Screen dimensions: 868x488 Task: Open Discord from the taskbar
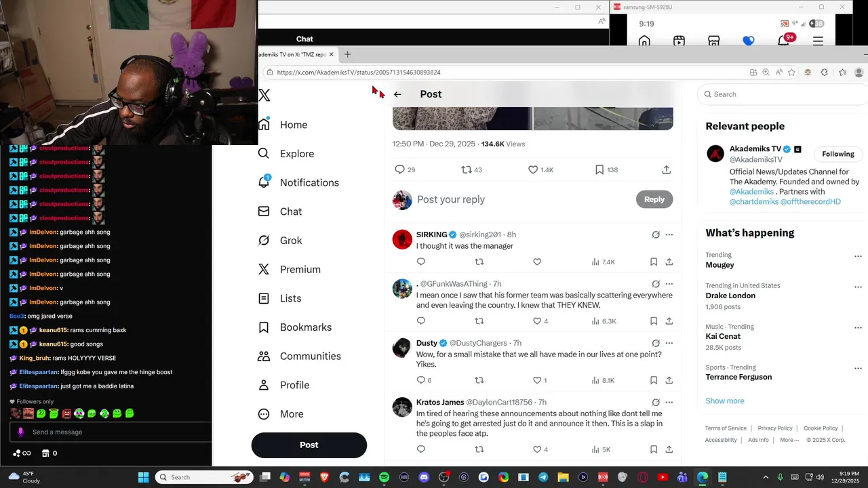424,477
